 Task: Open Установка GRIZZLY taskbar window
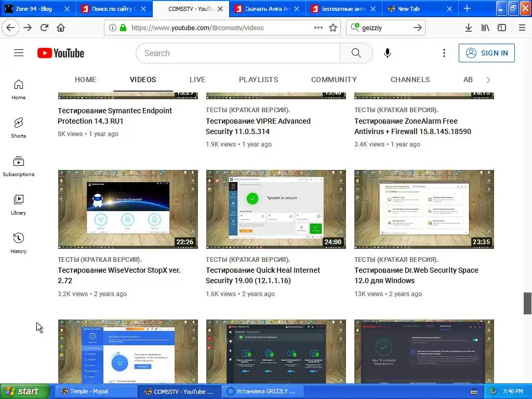(262, 391)
